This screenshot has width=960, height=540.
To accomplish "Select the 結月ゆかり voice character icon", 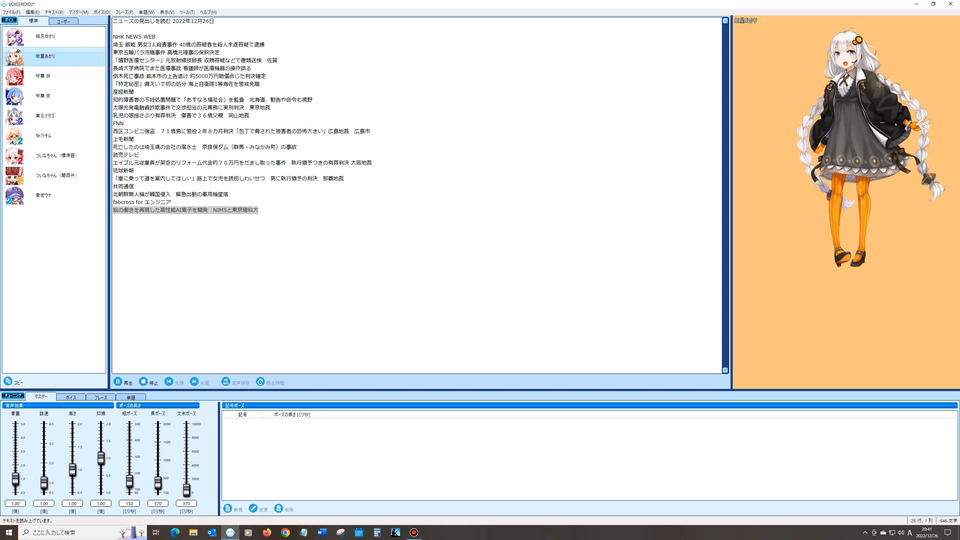I will click(x=15, y=37).
